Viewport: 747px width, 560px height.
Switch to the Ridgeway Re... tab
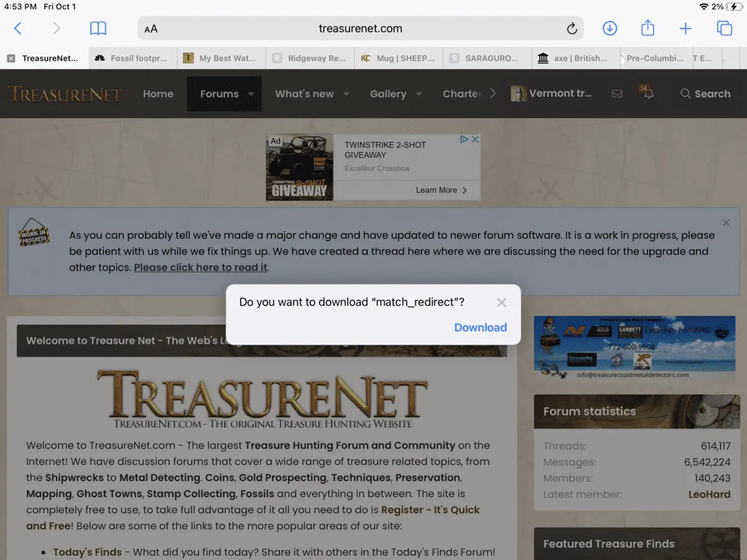pyautogui.click(x=311, y=58)
